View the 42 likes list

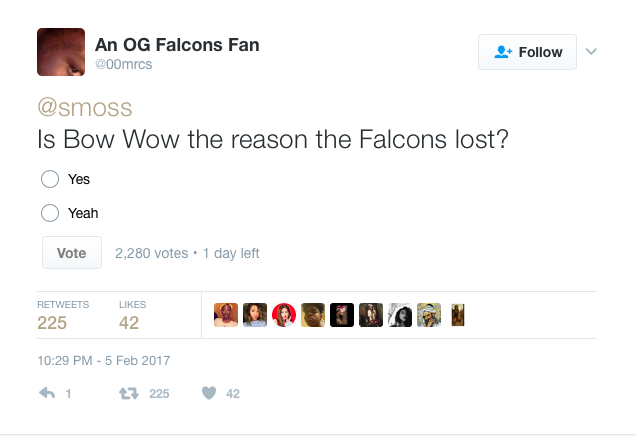point(129,322)
